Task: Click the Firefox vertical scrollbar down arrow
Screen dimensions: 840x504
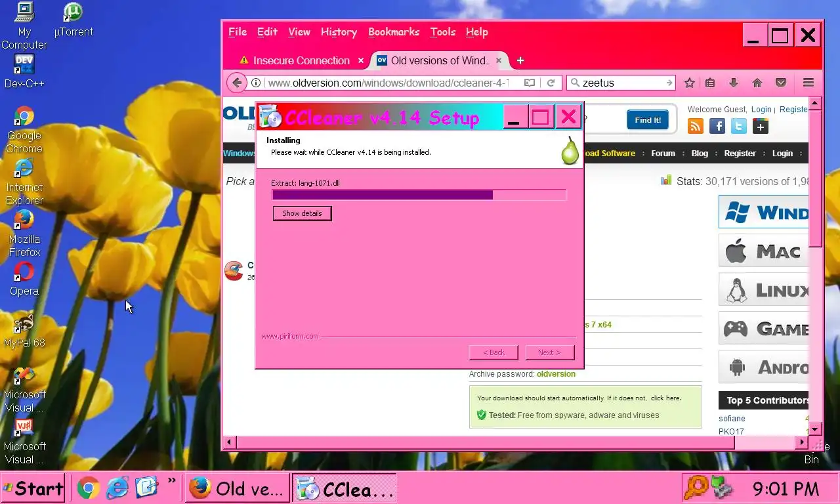Action: pyautogui.click(x=815, y=429)
